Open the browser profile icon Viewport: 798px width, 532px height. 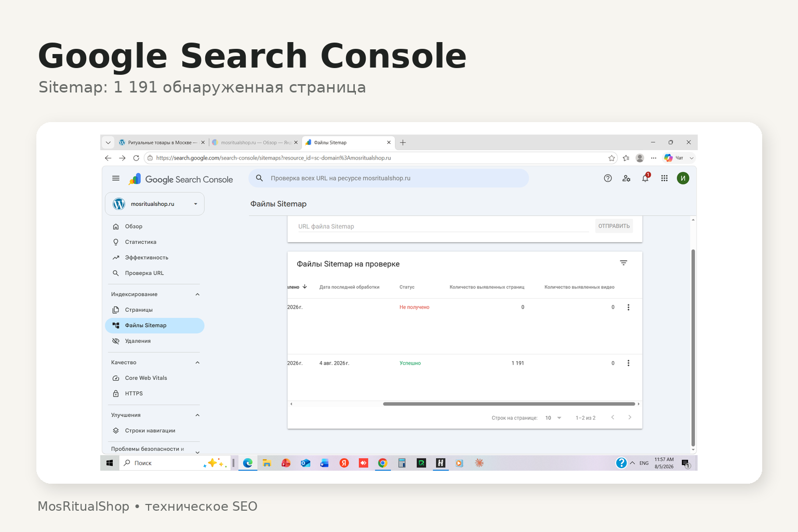[640, 158]
